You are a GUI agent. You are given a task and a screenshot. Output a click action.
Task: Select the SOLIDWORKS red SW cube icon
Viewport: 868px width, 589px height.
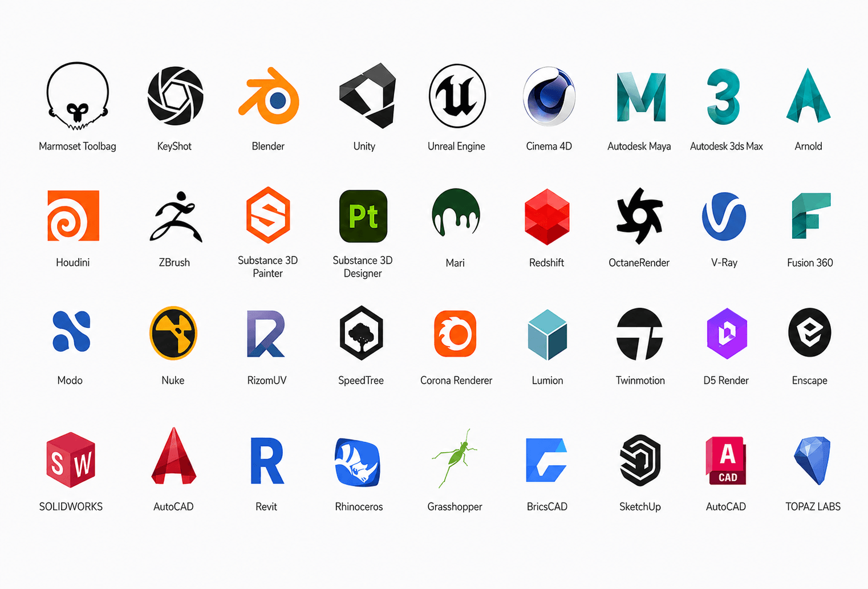click(x=71, y=460)
